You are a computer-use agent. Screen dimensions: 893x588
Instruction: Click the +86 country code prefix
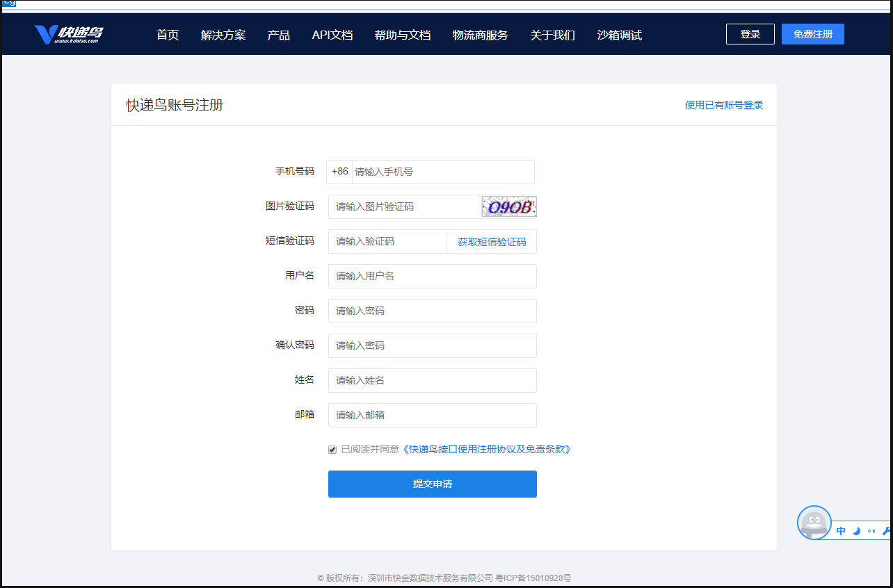[340, 172]
